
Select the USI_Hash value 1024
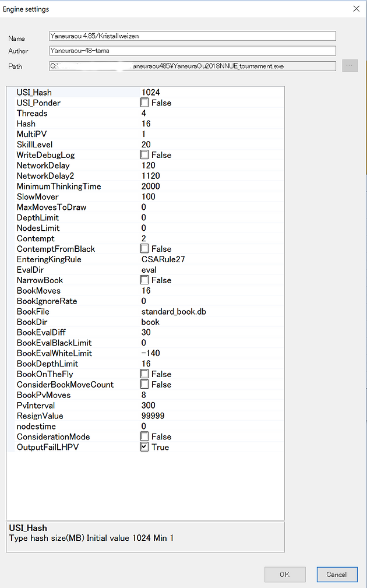point(151,92)
